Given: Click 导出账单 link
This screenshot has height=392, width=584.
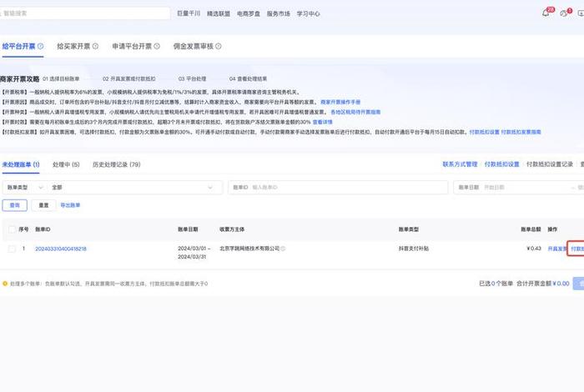Looking at the screenshot, I should point(70,205).
